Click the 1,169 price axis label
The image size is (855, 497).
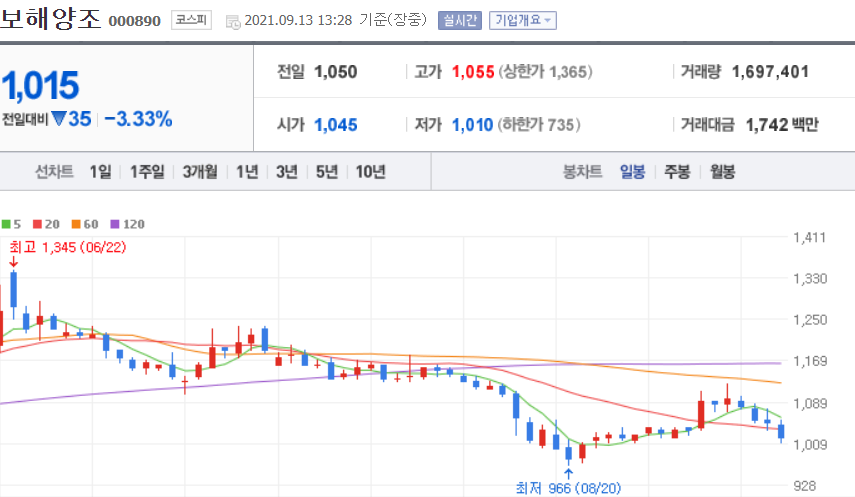(x=810, y=361)
